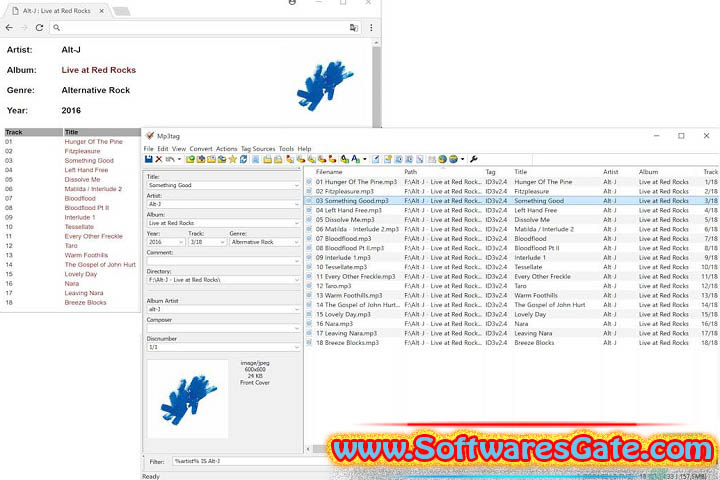Viewport: 720px width, 480px height.
Task: Select row '16 Nara.mp3'
Action: click(511, 324)
